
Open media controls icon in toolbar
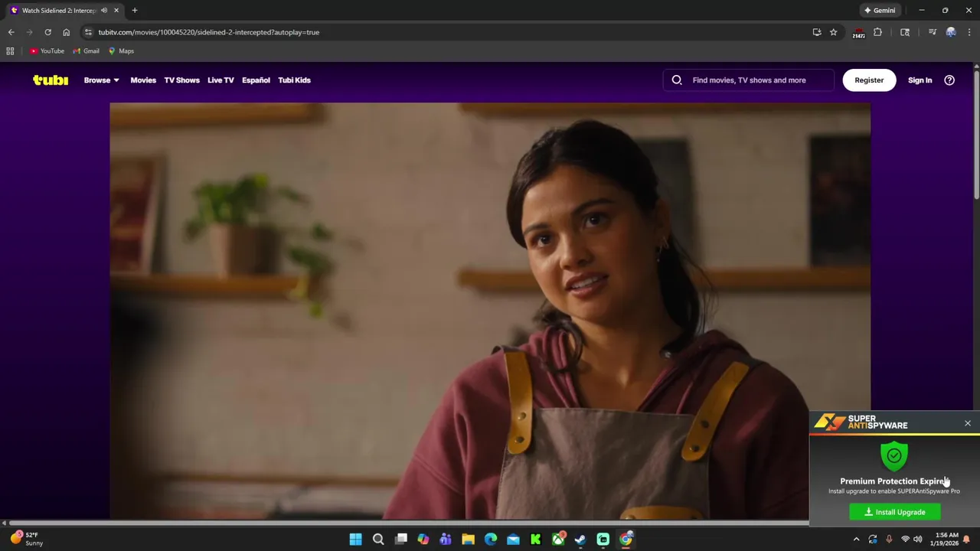coord(933,32)
